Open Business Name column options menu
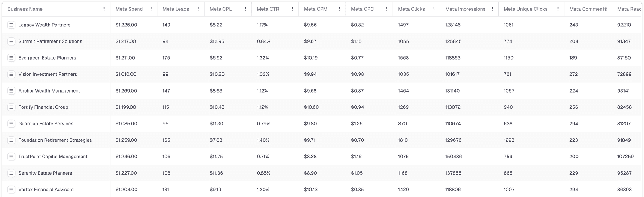This screenshot has width=644, height=197. 104,9
